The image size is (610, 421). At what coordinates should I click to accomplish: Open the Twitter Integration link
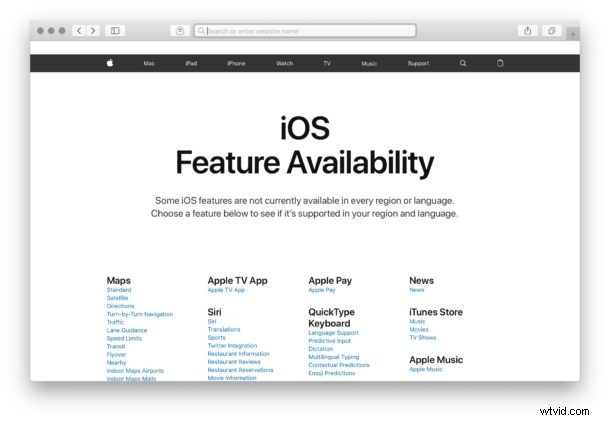(x=232, y=346)
